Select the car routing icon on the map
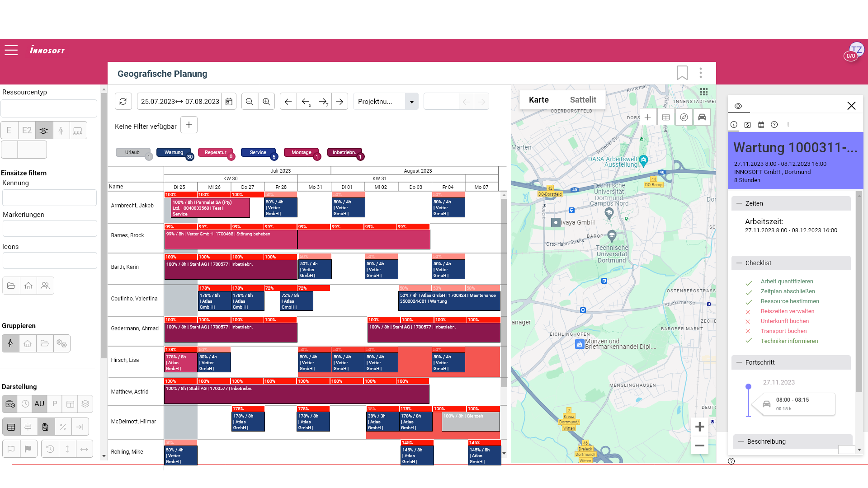Viewport: 868px width, 488px height. coord(702,117)
